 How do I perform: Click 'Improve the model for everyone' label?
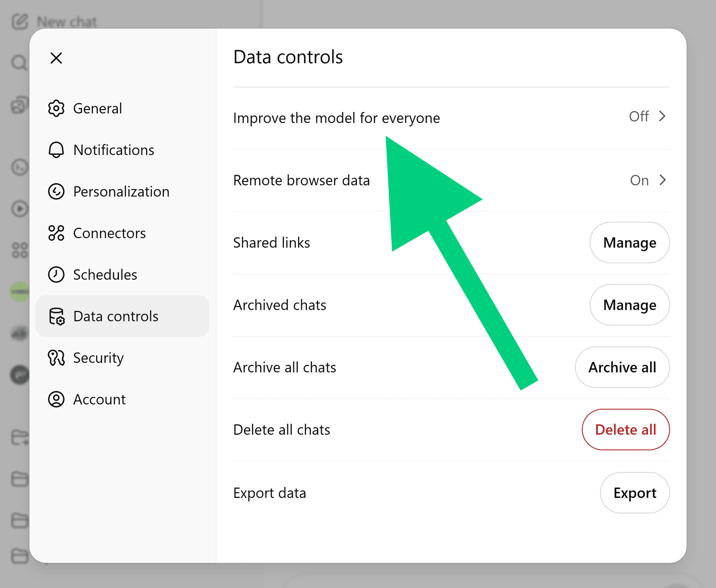tap(336, 118)
